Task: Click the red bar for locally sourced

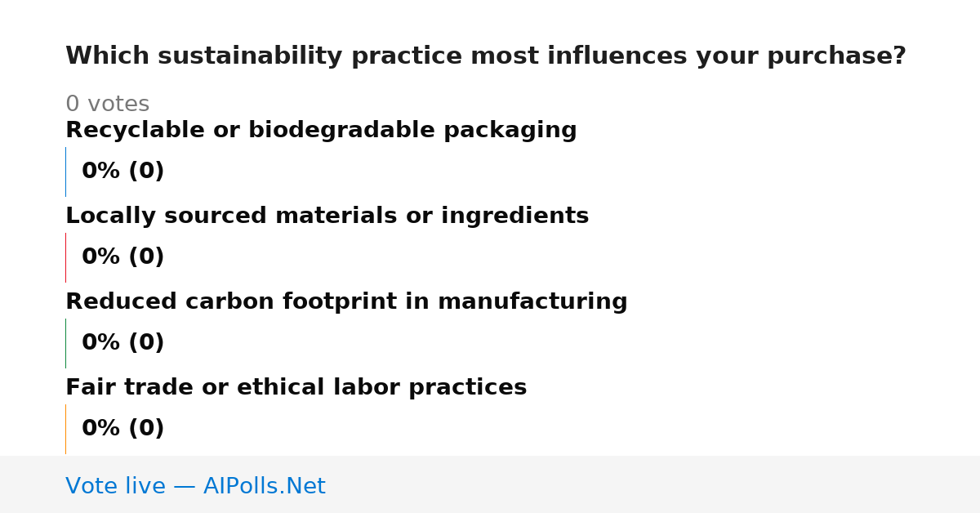Action: 65,257
